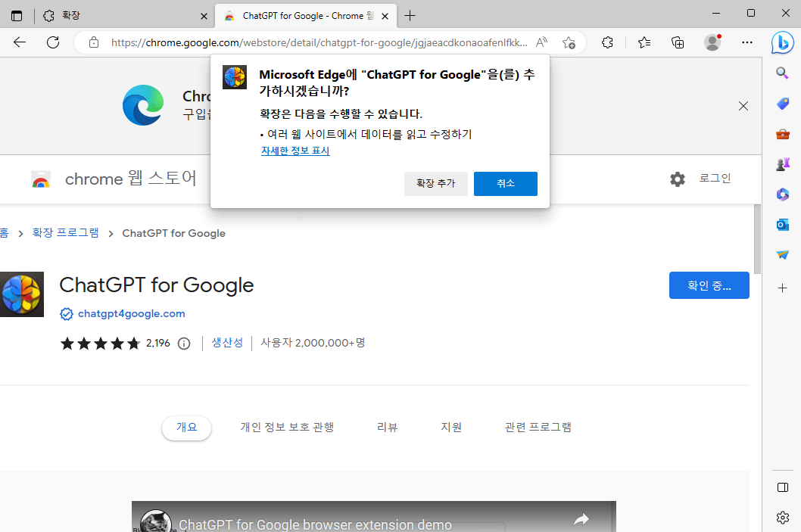Add a site to the sidebar
801x532 pixels.
783,288
